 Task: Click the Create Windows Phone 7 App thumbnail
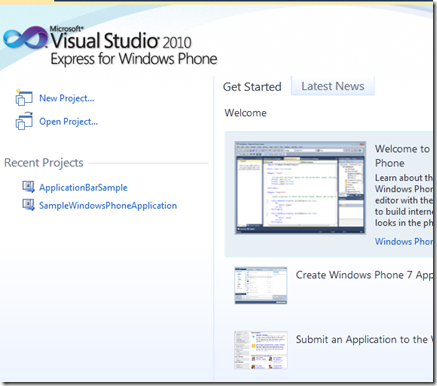point(261,285)
